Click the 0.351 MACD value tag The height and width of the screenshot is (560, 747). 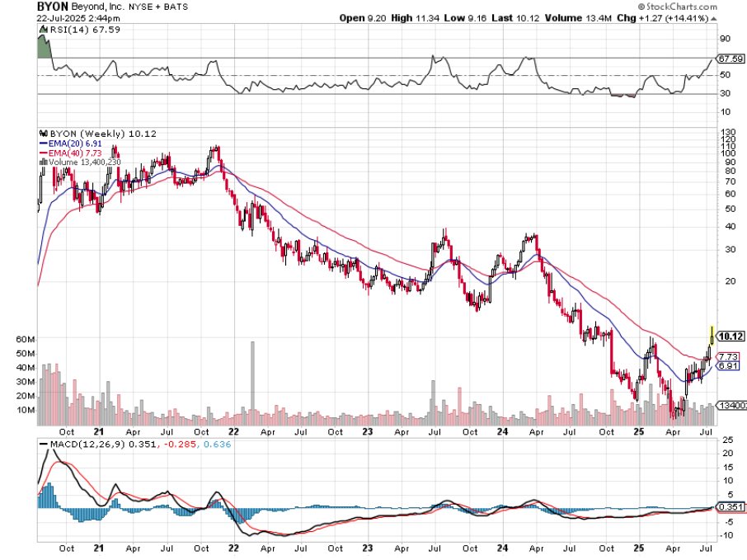pos(731,506)
